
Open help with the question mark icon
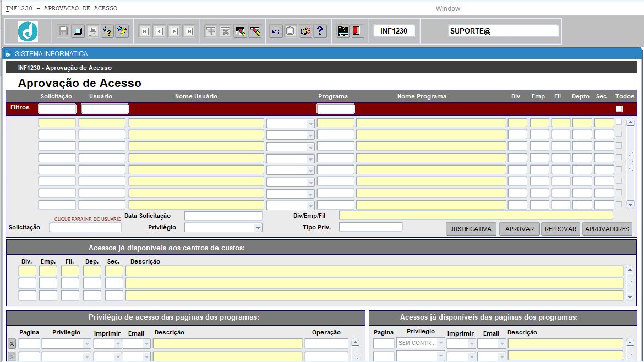pos(320,31)
